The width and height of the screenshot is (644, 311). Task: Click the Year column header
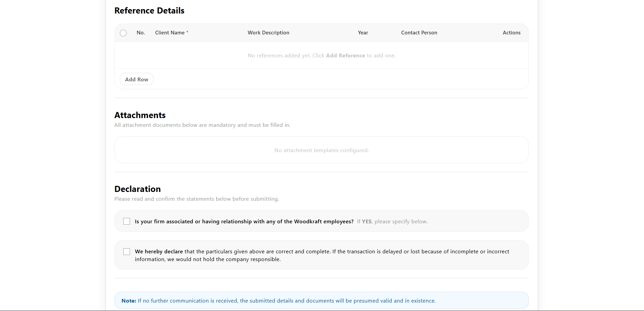pyautogui.click(x=363, y=33)
